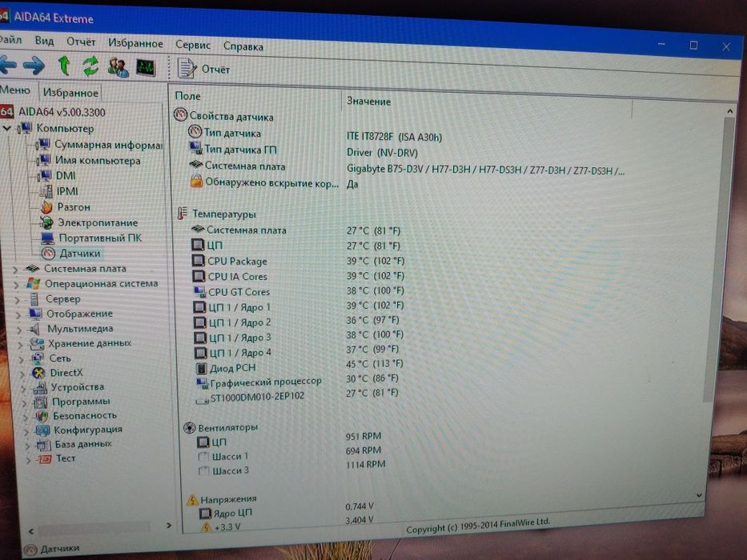Expand the DirectX tree node
Image resolution: width=747 pixels, height=560 pixels.
click(x=22, y=374)
